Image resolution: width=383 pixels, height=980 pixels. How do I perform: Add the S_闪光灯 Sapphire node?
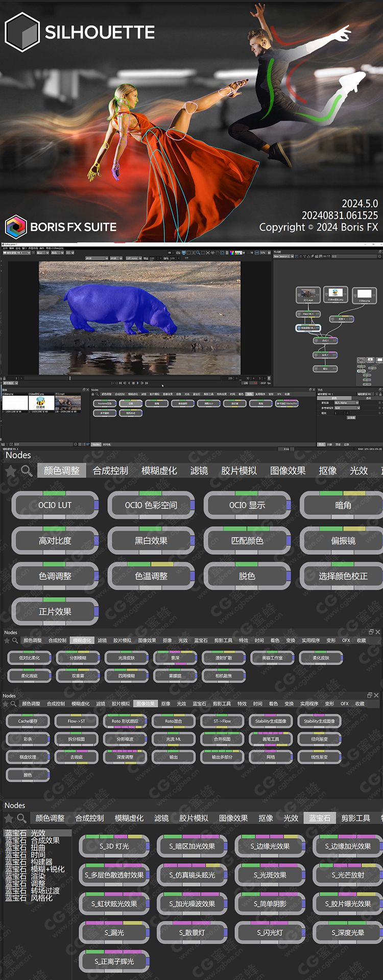point(270,933)
